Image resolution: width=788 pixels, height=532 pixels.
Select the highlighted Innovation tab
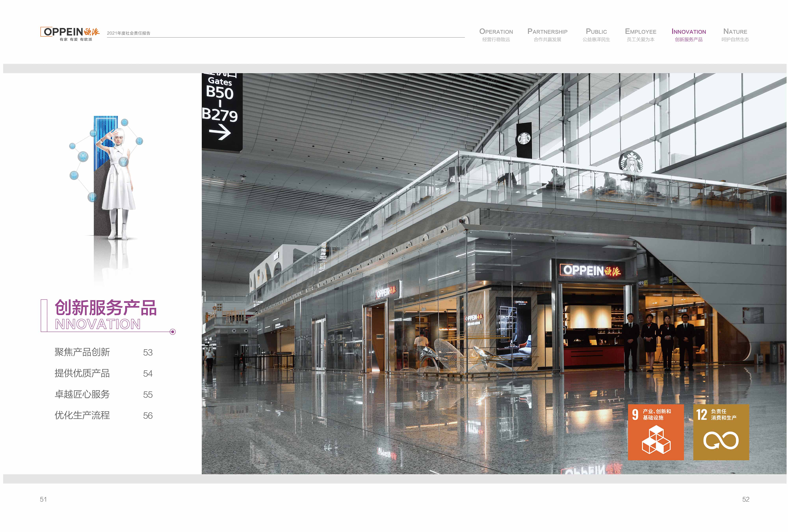689,35
